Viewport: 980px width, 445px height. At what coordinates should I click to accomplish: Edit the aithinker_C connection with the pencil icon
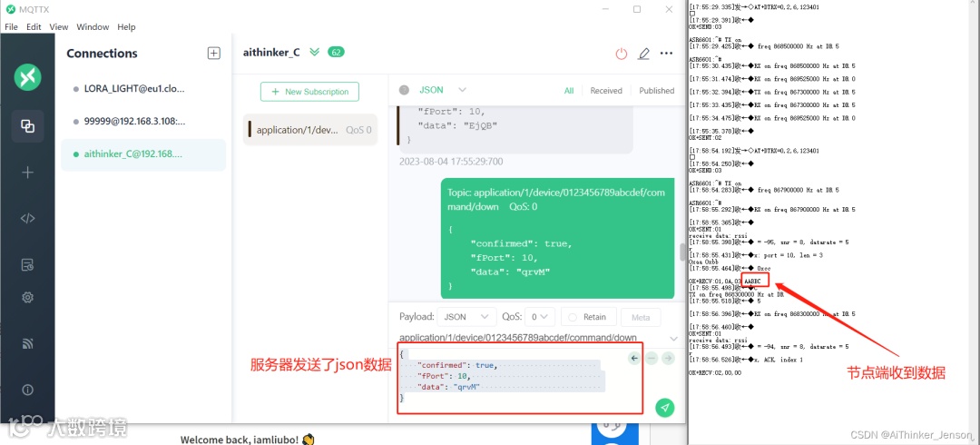[x=643, y=54]
